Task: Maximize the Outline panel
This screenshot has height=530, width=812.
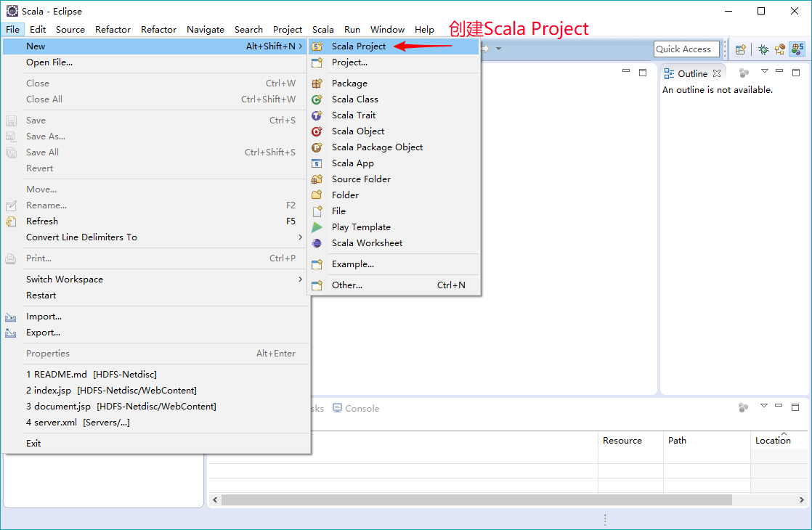Action: point(796,73)
